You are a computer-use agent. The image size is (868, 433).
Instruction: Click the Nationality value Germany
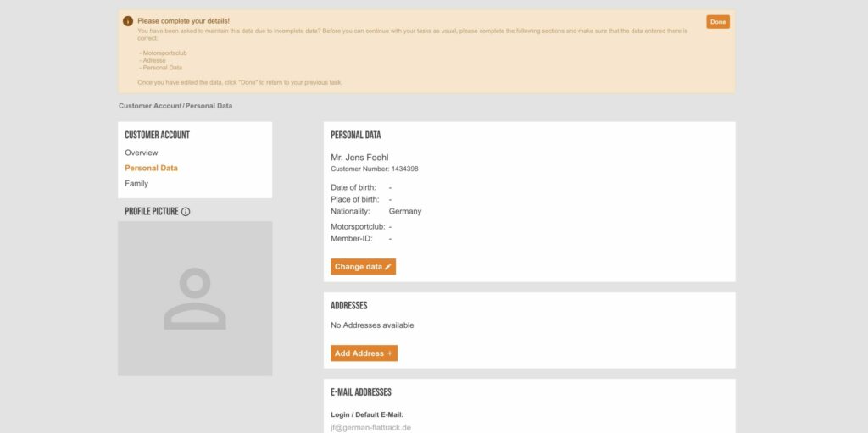(x=404, y=211)
